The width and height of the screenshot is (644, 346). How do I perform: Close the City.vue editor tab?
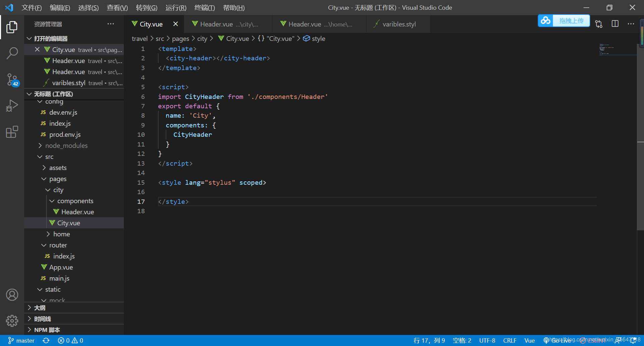[175, 24]
